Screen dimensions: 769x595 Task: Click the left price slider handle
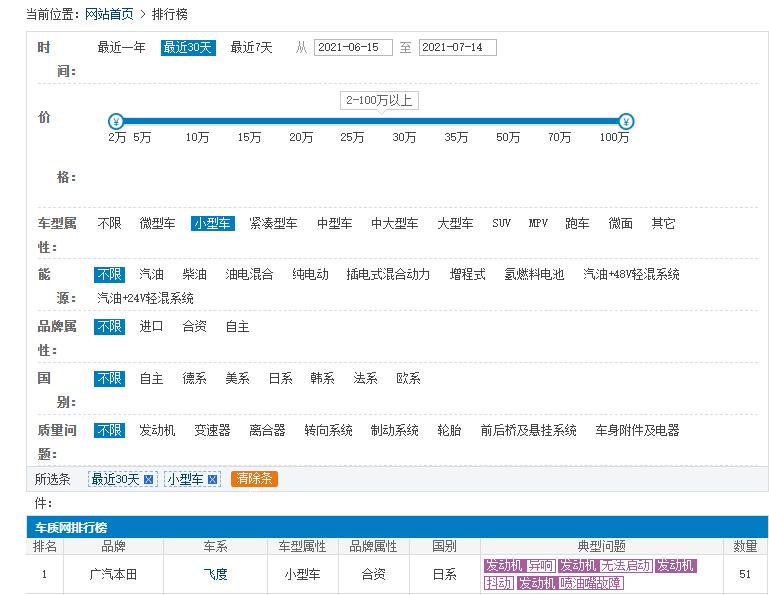point(116,122)
